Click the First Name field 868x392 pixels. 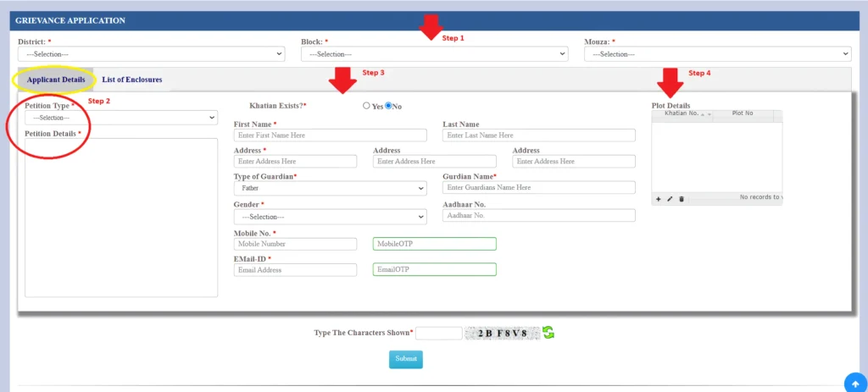point(330,135)
